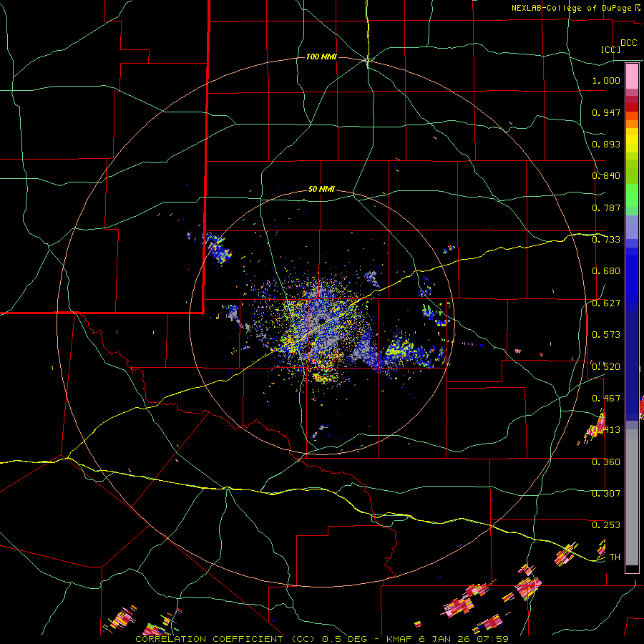Click the [CC] legend unit label
This screenshot has height=644, width=644.
pyautogui.click(x=611, y=49)
